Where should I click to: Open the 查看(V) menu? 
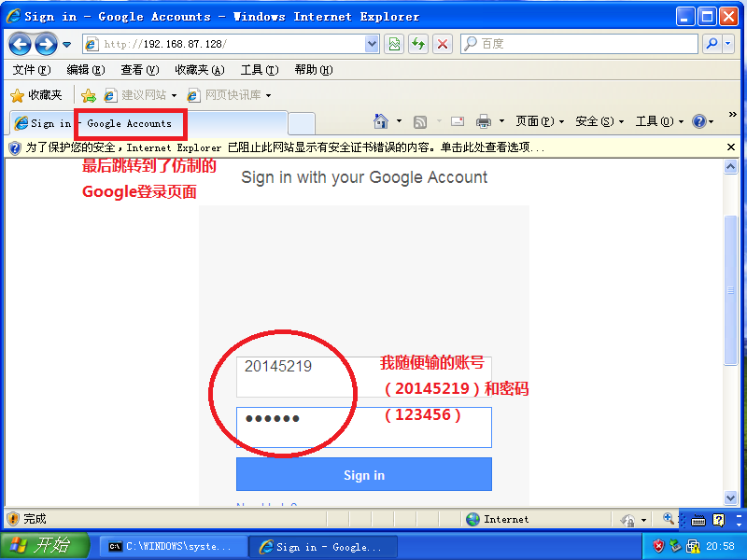tap(139, 70)
